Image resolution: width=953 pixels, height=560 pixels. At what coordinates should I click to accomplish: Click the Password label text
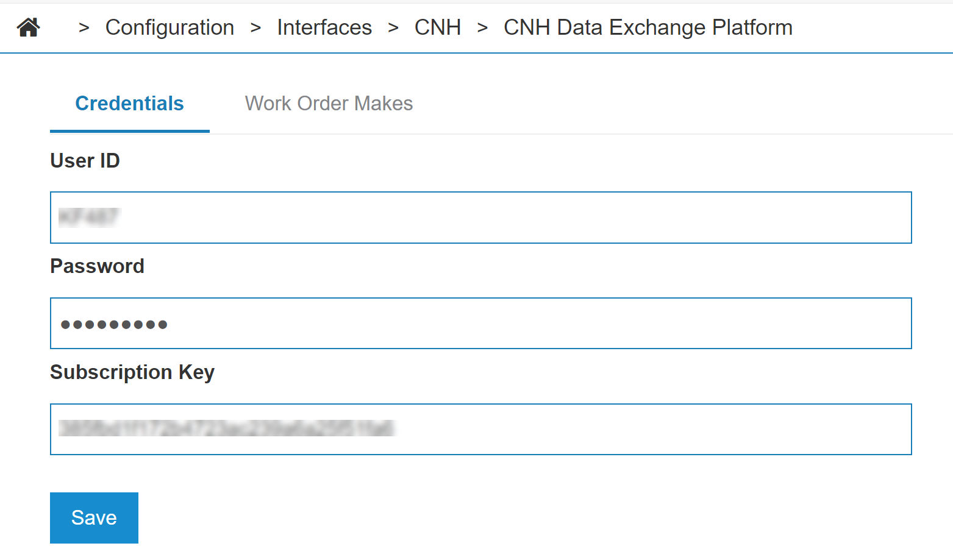pyautogui.click(x=97, y=266)
